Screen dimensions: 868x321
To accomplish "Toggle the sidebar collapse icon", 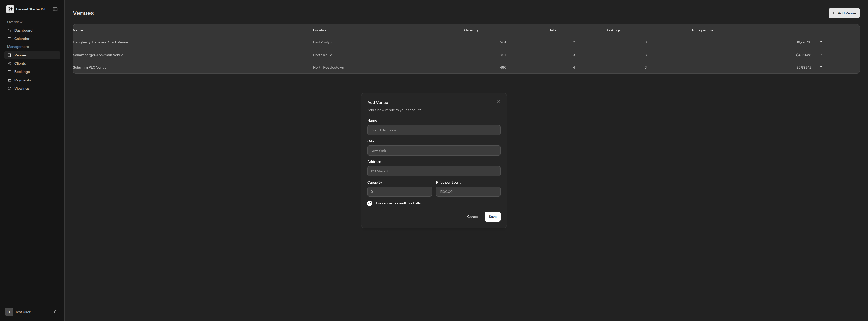I will coord(55,9).
